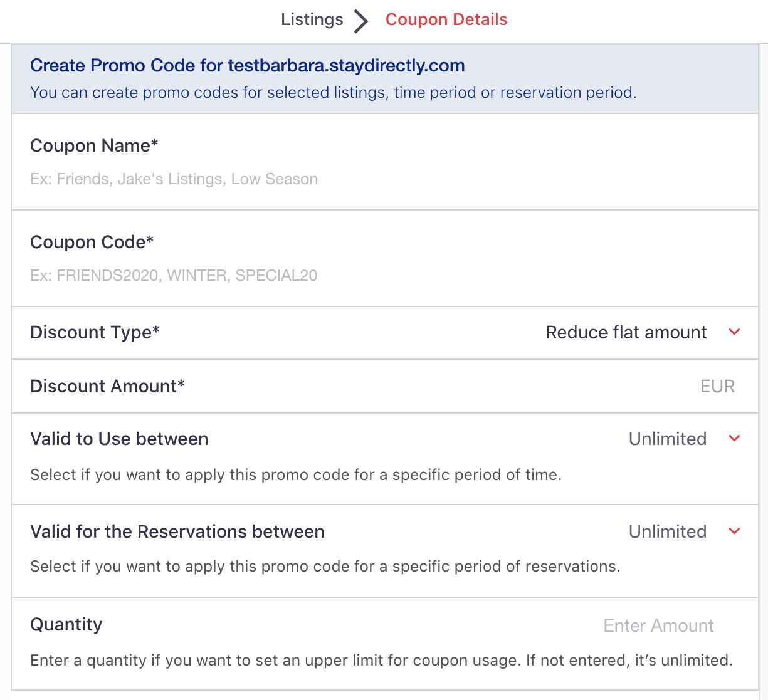This screenshot has height=700, width=768.
Task: Click into the Coupon Code text field
Action: tap(385, 276)
